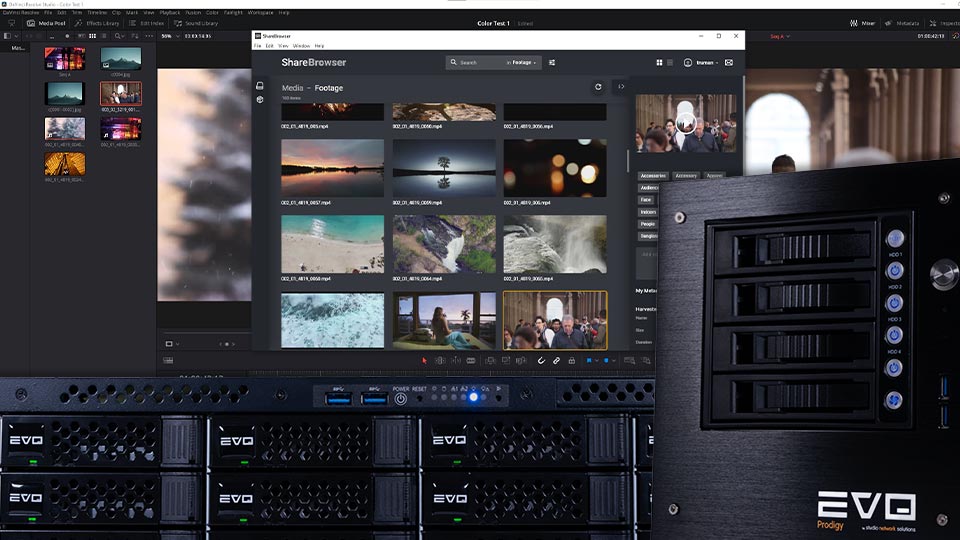Play the preview clip in ShareBrowser
This screenshot has width=960, height=540.
click(686, 123)
